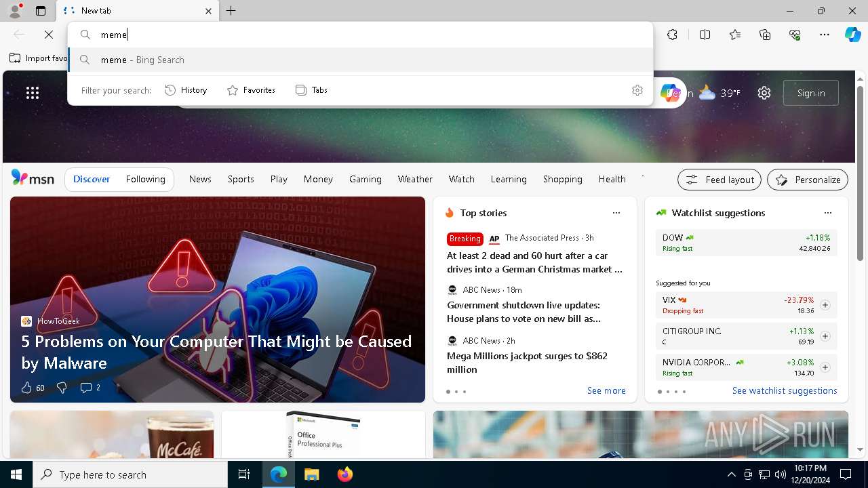Open the MSN app launcher grid

pyautogui.click(x=33, y=93)
